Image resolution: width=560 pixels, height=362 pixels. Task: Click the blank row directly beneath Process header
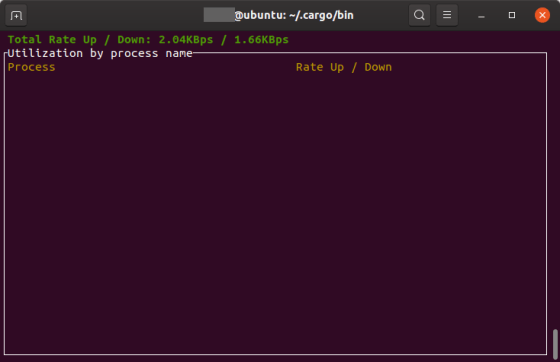275,81
